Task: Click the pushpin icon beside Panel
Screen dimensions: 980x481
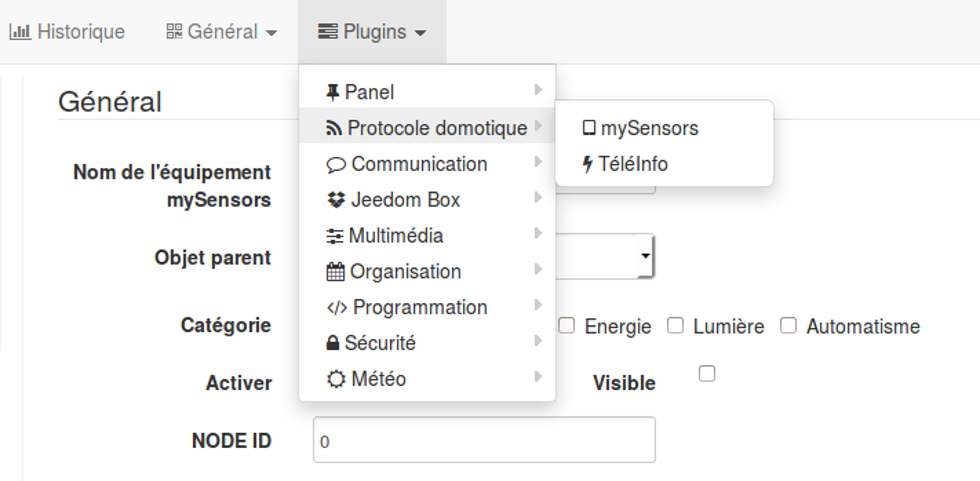Action: pos(332,92)
